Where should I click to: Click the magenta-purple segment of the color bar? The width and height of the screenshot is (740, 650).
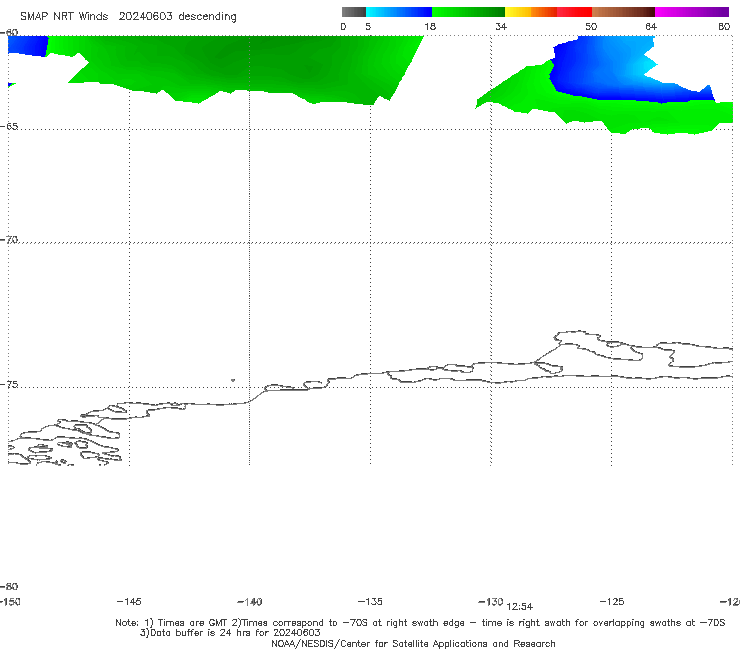click(x=692, y=12)
